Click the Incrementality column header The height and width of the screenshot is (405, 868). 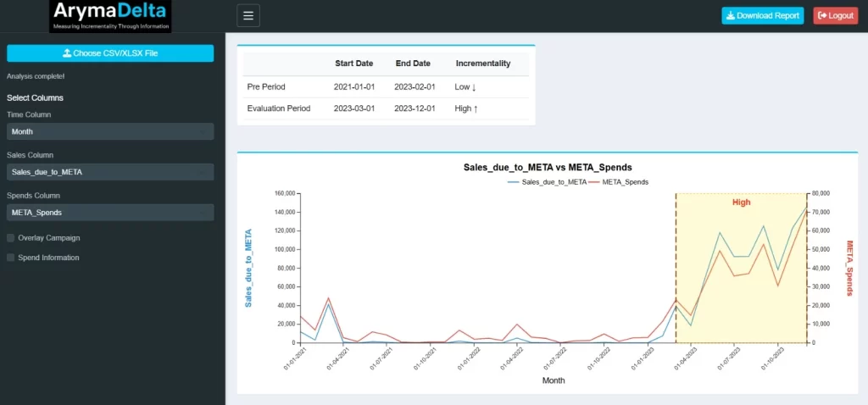coord(483,64)
